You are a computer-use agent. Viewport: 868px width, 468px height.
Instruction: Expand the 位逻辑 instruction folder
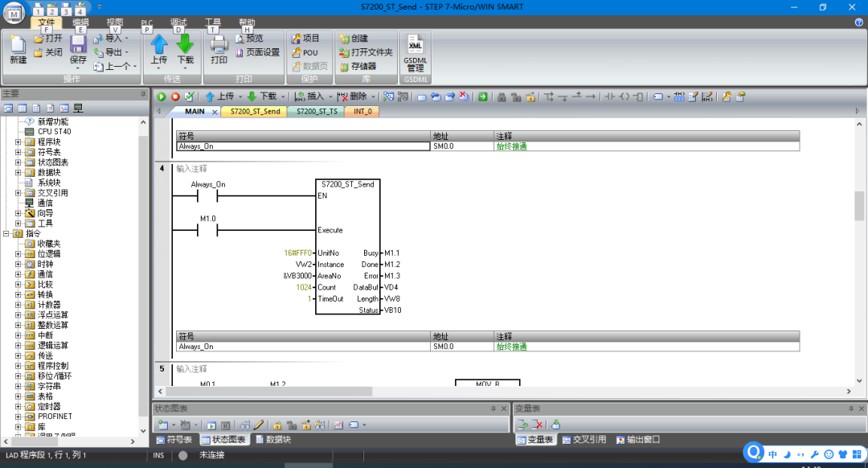pos(18,253)
